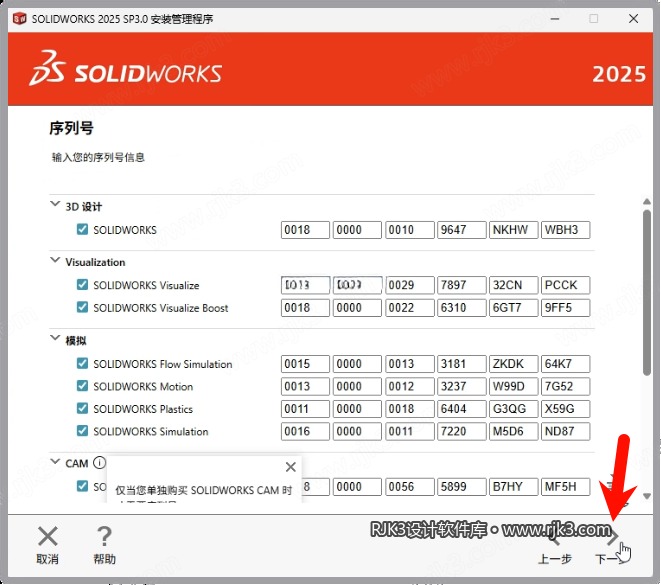The width and height of the screenshot is (661, 585).
Task: Click Visualize Boost field 6GT7
Action: pyautogui.click(x=513, y=308)
